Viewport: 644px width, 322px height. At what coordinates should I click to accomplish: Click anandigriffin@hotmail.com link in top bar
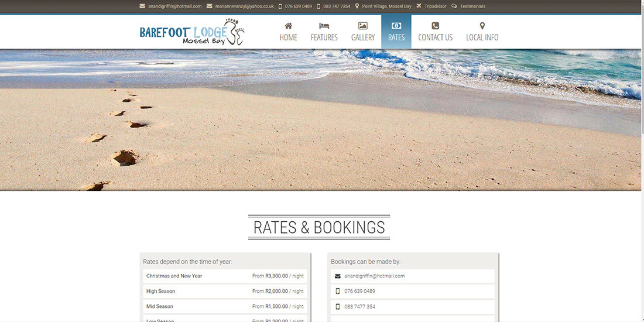click(x=175, y=6)
